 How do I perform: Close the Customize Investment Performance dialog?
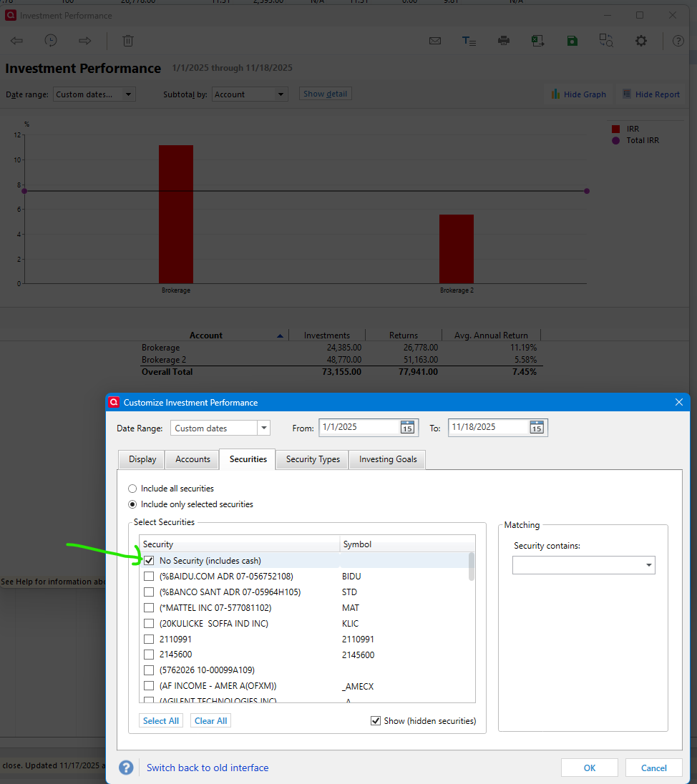click(679, 402)
